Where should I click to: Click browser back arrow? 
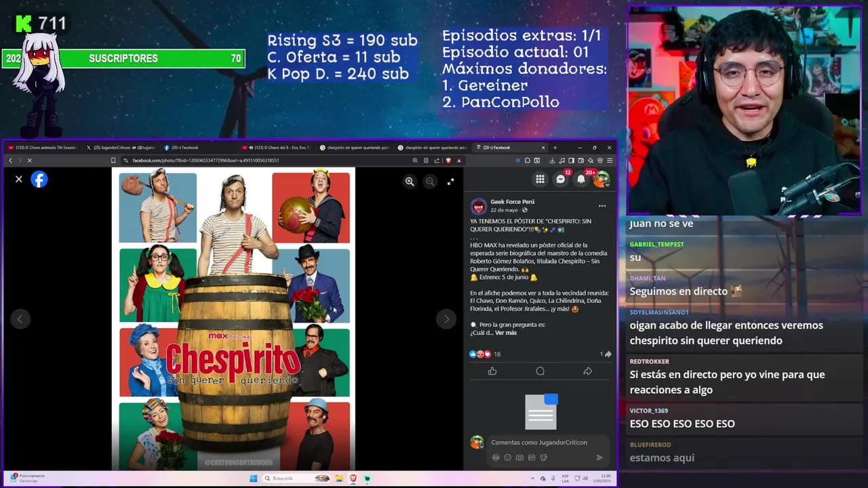click(10, 161)
